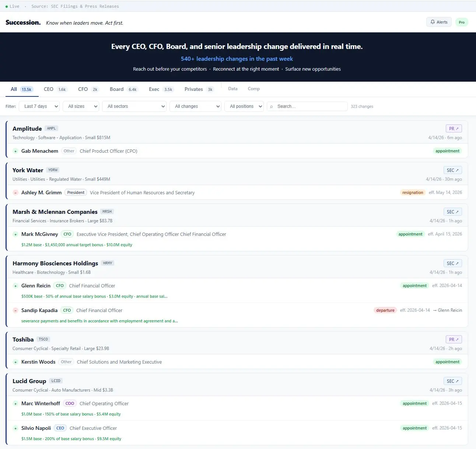Click the COO tag on Marc Winterhoff
Image resolution: width=476 pixels, height=449 pixels.
[70, 403]
